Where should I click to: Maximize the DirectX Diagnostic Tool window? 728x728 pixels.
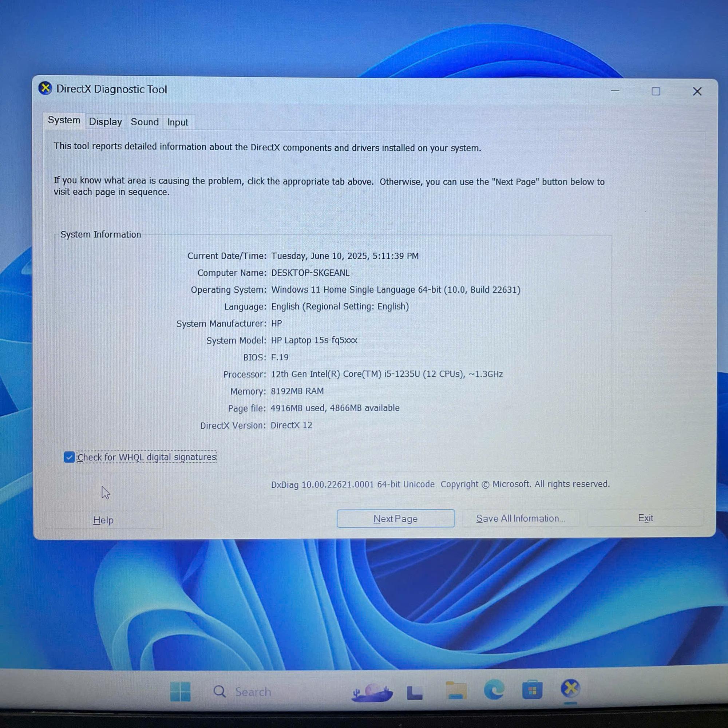(x=656, y=91)
